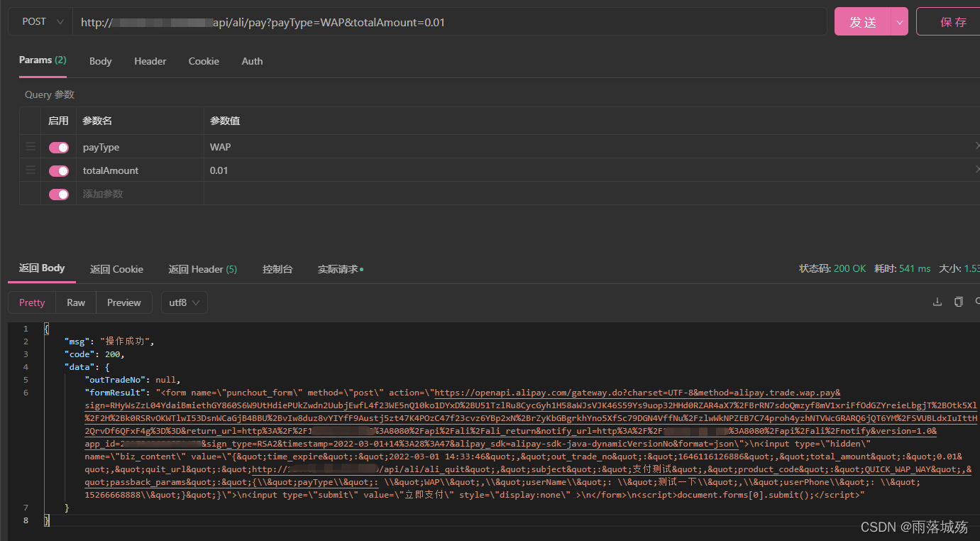This screenshot has height=541, width=980.
Task: Toggle off the payType parameter switch
Action: point(59,148)
